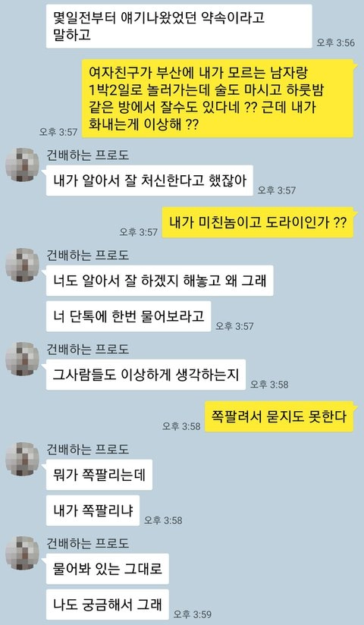The image size is (364, 625).
Task: Tap white bubble '나도 궁금해서 그래'
Action: tap(107, 605)
